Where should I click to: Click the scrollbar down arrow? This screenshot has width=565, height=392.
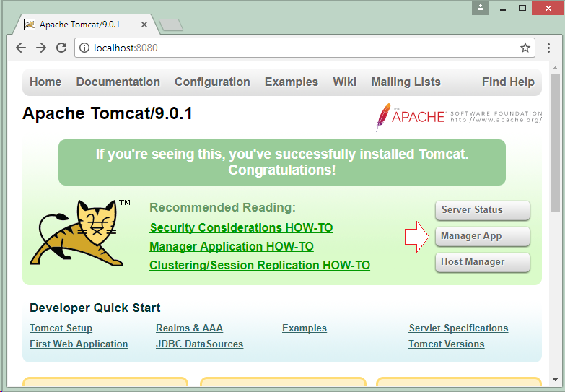(x=555, y=380)
